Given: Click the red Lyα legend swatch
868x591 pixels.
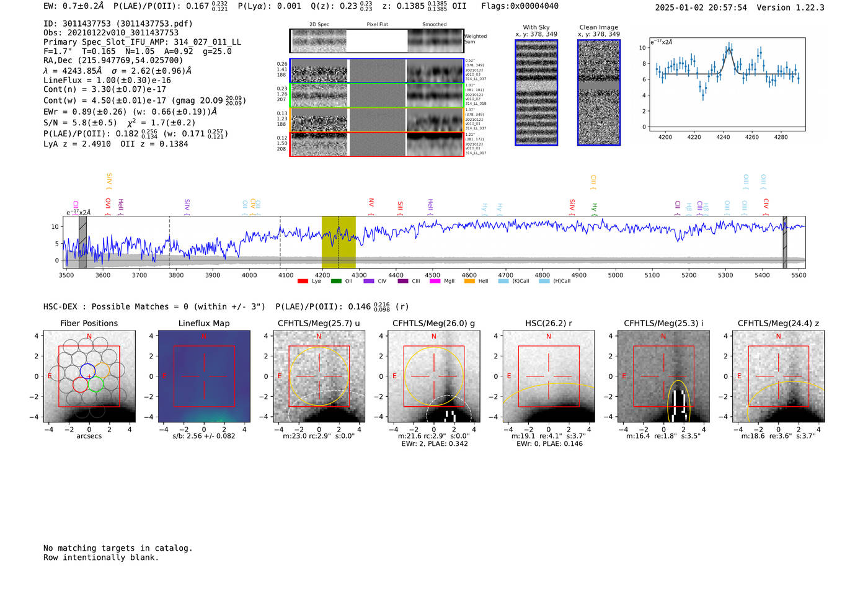Looking at the screenshot, I should point(303,282).
